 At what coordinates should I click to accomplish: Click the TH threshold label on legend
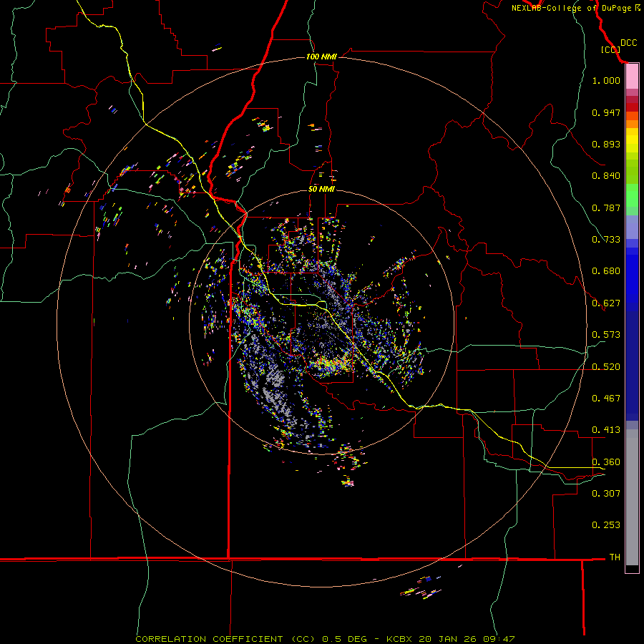615,557
